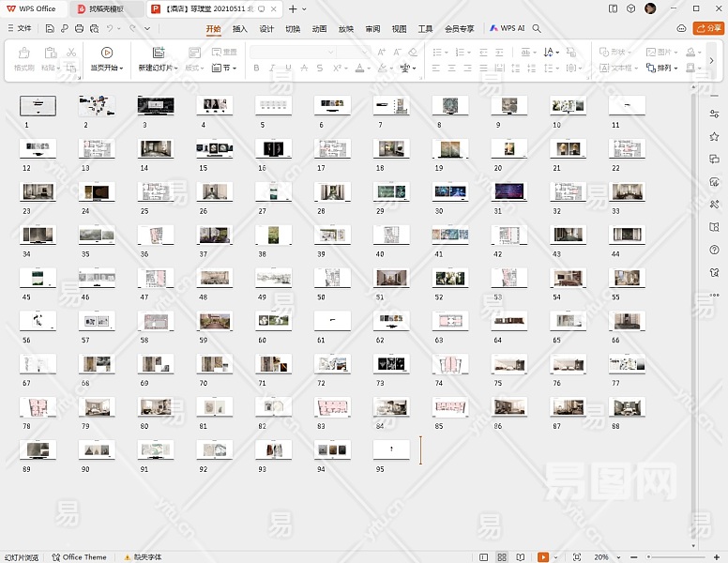
Task: Click the New Slide icon
Action: pyautogui.click(x=158, y=53)
